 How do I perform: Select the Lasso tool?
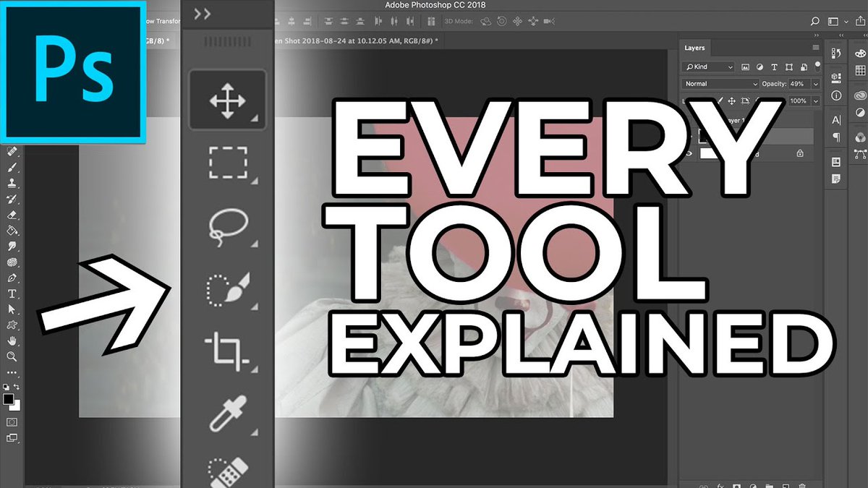point(227,224)
